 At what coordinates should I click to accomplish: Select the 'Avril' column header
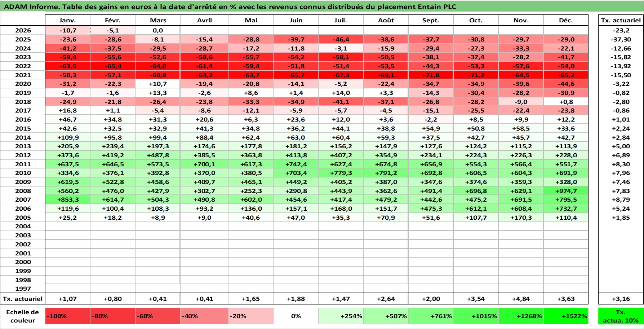[204, 20]
